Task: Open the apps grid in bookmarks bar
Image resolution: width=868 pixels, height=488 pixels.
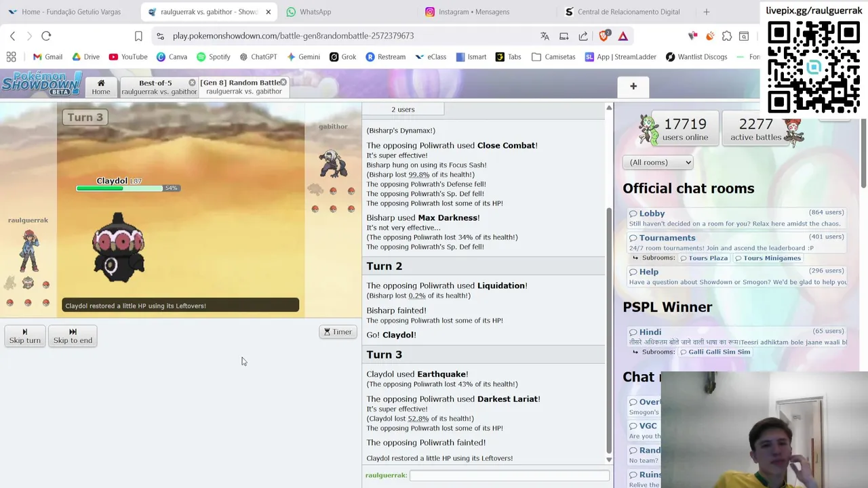Action: 11,57
